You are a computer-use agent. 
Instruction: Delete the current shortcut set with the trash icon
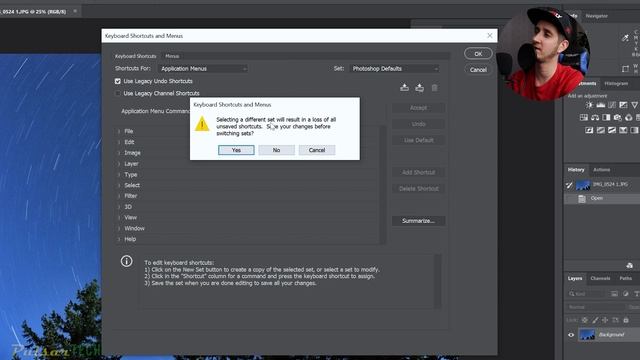435,88
